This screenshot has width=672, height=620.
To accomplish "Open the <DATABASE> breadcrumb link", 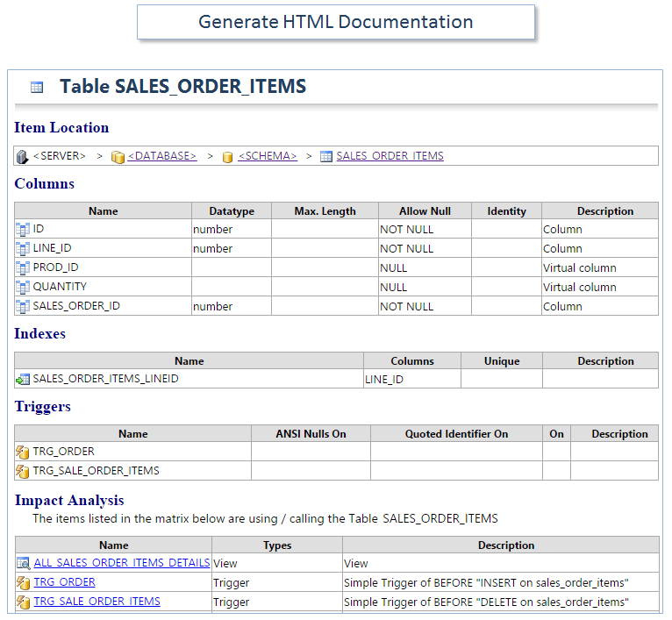I will (x=162, y=155).
